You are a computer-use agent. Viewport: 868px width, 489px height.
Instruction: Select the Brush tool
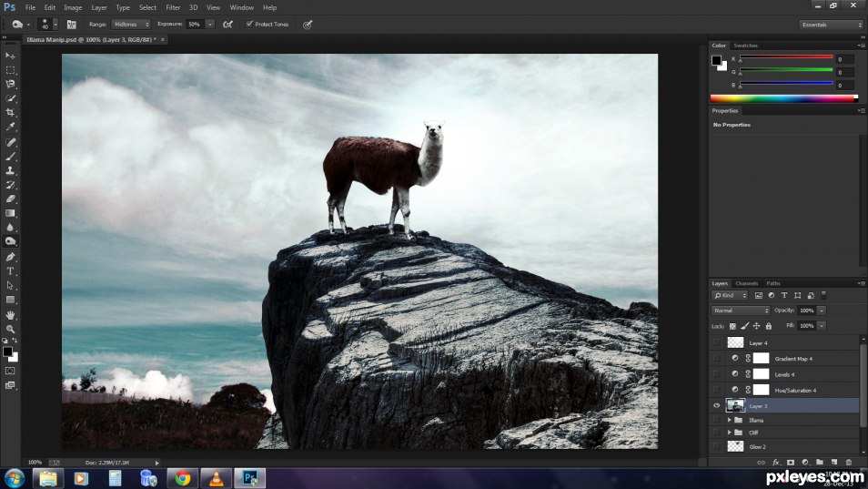pos(10,157)
